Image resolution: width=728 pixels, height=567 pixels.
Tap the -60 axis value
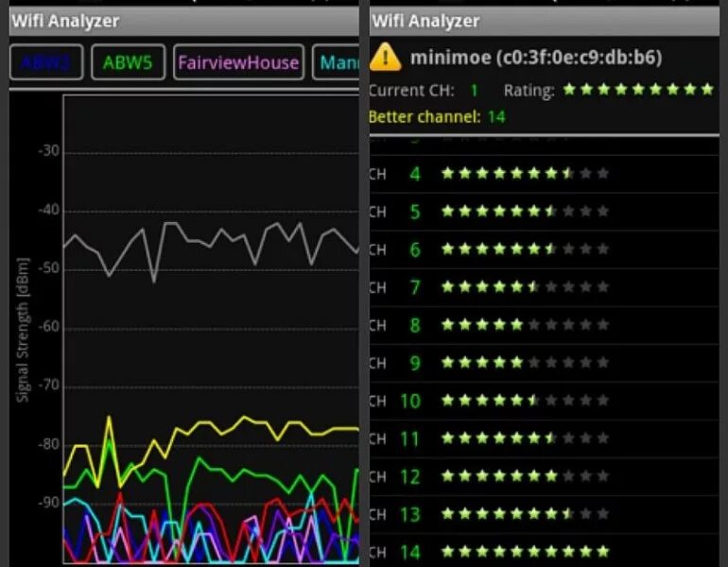pyautogui.click(x=49, y=327)
